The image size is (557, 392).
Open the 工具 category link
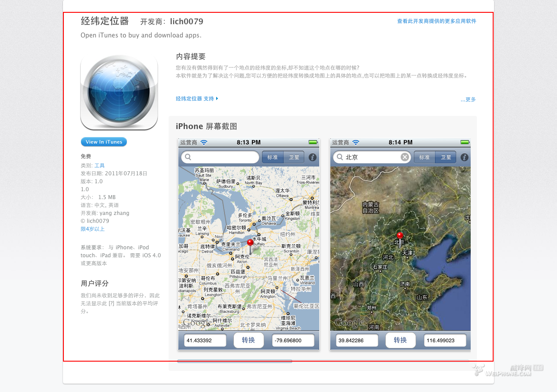point(100,166)
